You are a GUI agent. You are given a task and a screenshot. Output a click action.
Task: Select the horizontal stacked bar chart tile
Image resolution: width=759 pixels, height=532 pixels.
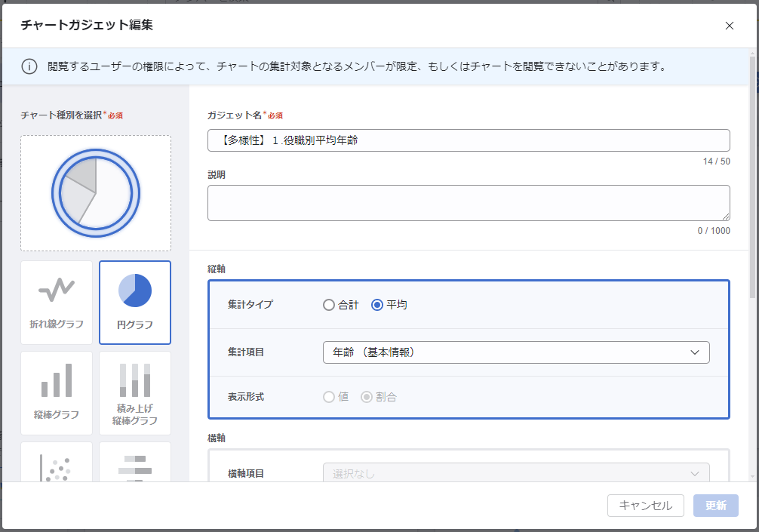pyautogui.click(x=135, y=463)
